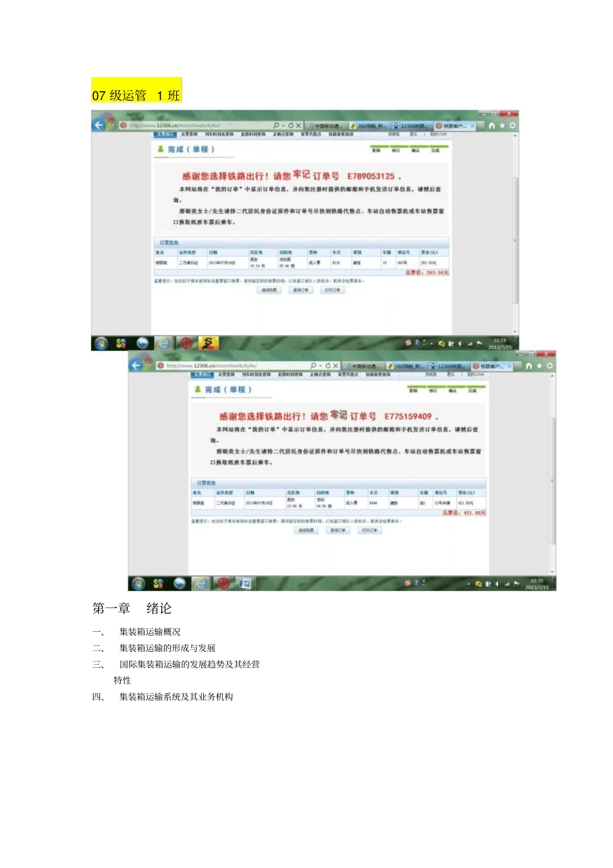Open 车票预订 menu on order E789053125 page
Screen dimensions: 613x868
(x=165, y=134)
